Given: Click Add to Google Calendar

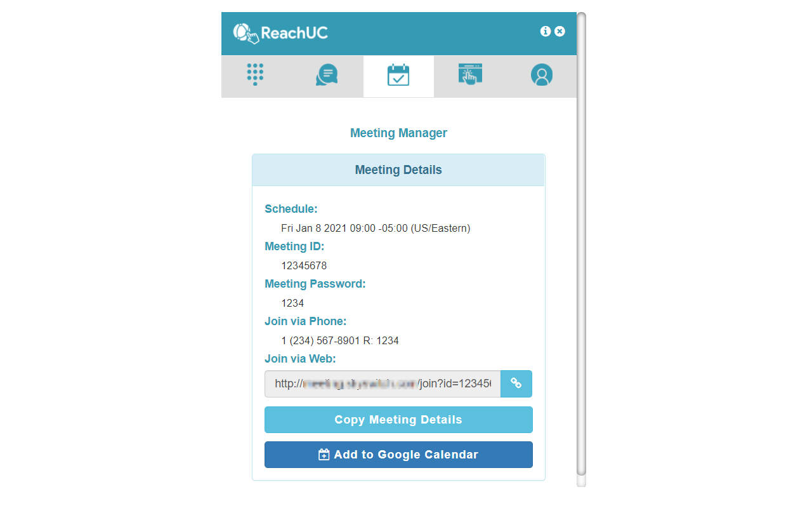Looking at the screenshot, I should [398, 454].
